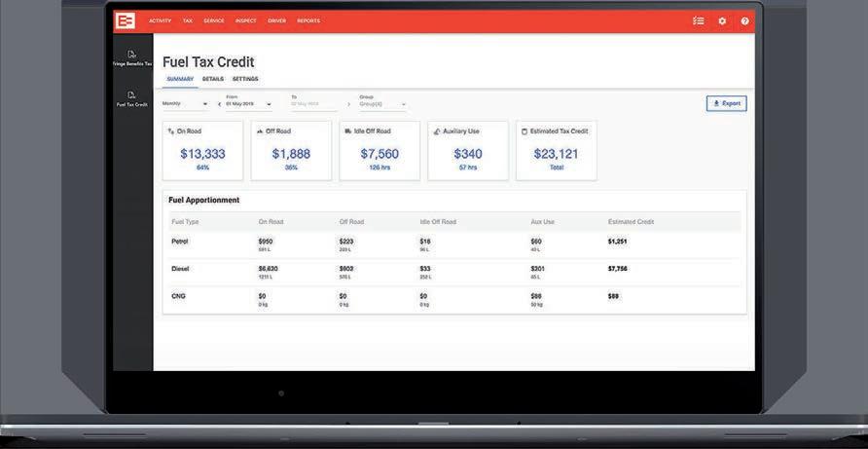Click the $340 Auxiliary Use value

click(x=468, y=154)
